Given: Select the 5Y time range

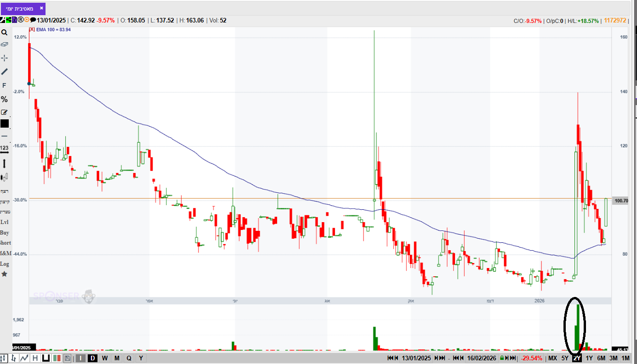Looking at the screenshot, I should (565, 358).
